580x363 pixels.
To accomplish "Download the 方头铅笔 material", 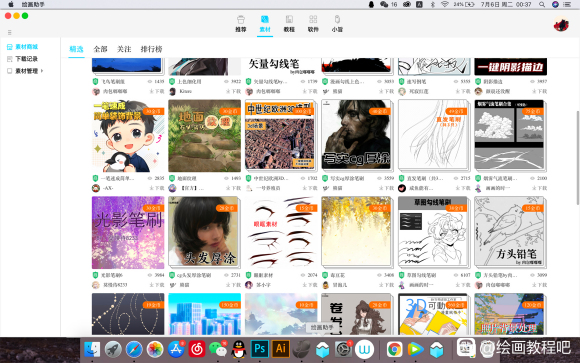I will (539, 285).
